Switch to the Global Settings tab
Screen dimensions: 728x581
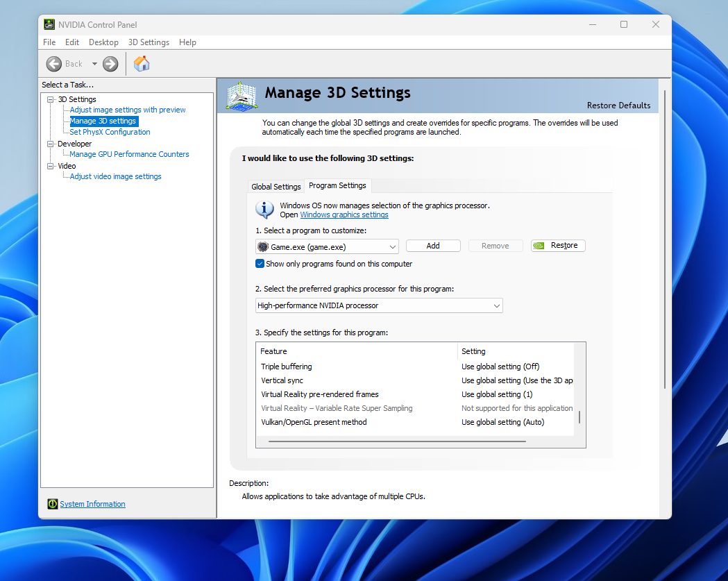[276, 186]
